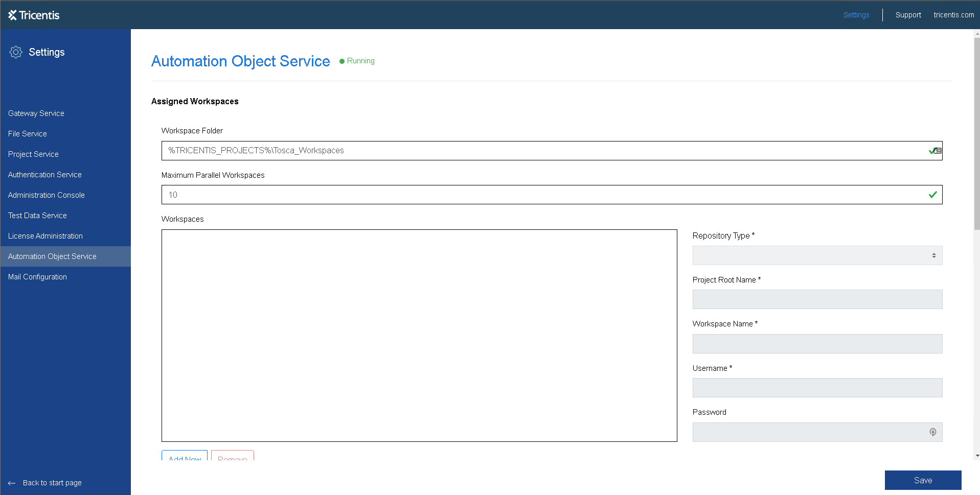Visit the tricentis.com link
This screenshot has height=495, width=980.
[953, 15]
